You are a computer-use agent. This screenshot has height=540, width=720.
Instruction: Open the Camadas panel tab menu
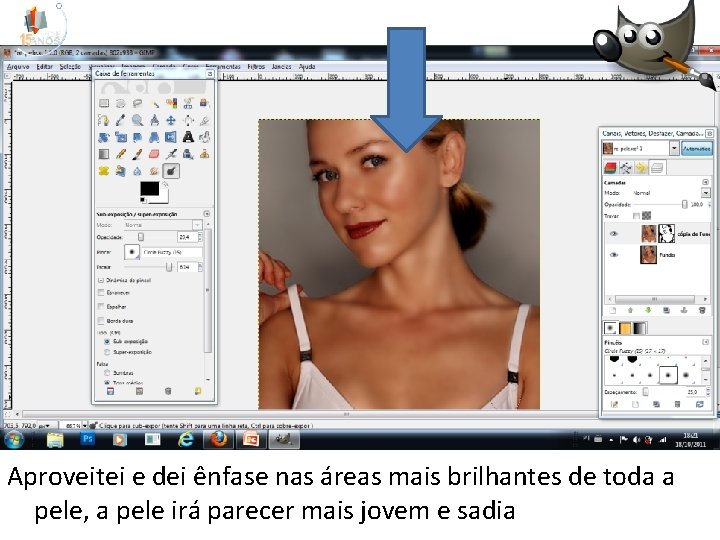click(706, 182)
